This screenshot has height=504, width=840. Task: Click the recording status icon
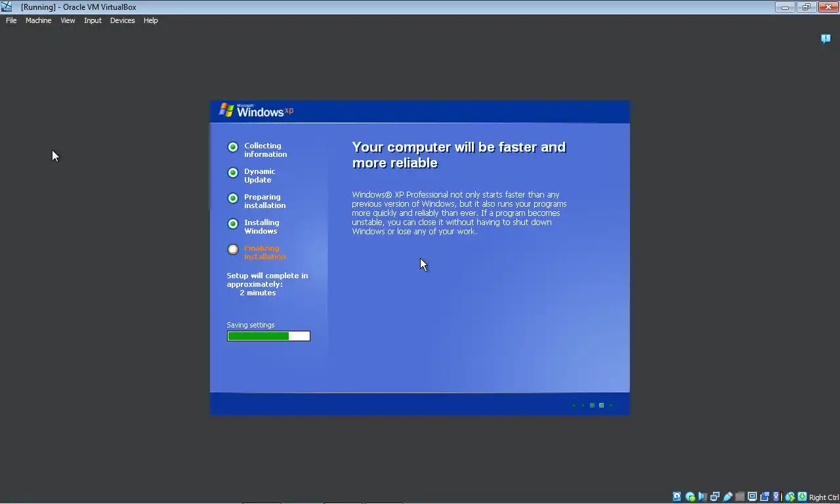765,497
